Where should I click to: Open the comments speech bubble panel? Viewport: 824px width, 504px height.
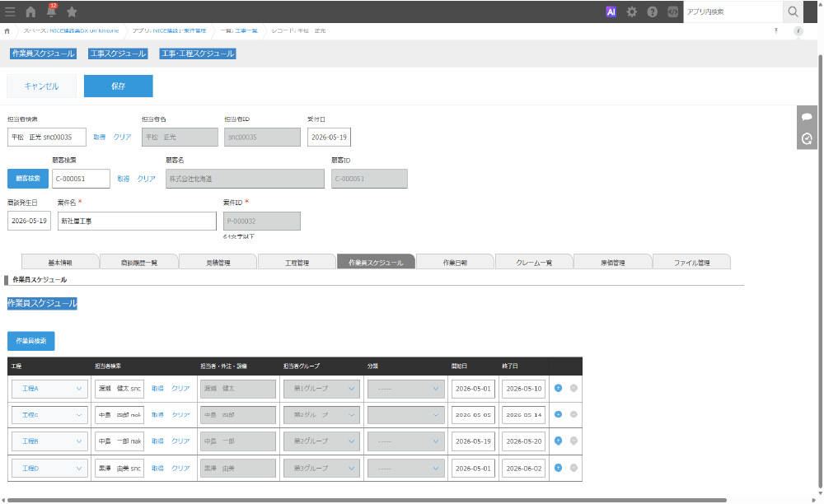point(807,117)
